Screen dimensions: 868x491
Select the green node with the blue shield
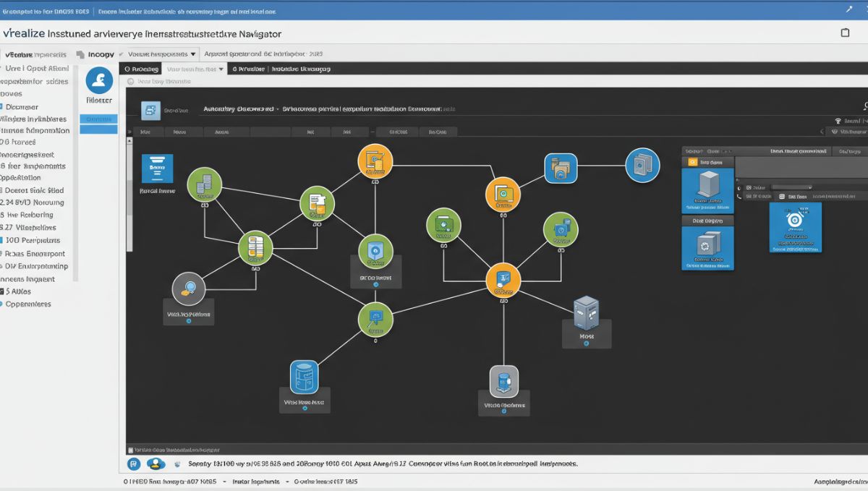(375, 252)
